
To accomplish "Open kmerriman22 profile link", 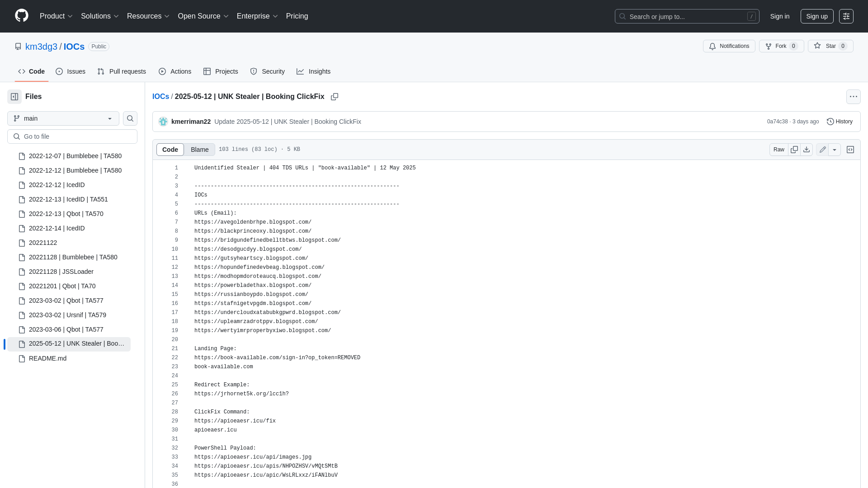I will click(191, 122).
